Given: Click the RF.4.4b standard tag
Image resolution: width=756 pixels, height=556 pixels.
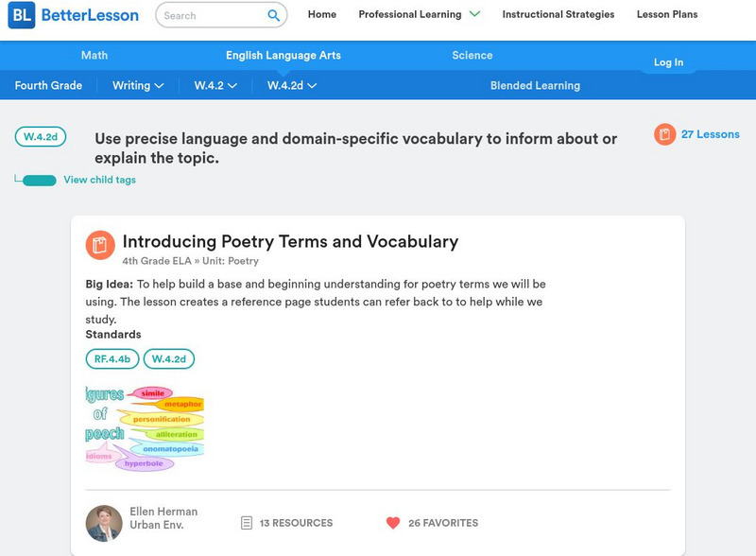Looking at the screenshot, I should click(112, 358).
